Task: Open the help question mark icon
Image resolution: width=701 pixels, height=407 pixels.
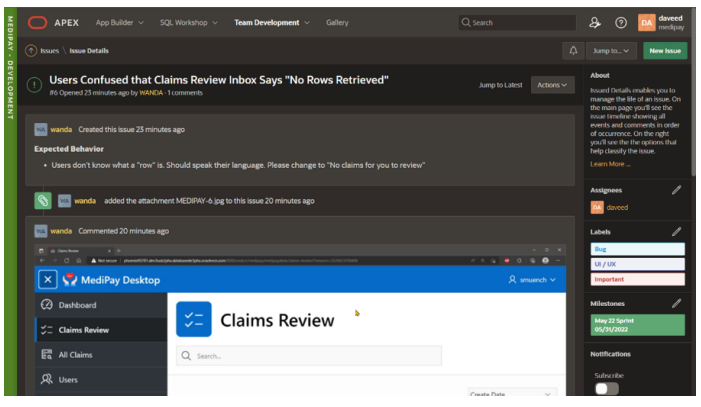Action: (x=621, y=22)
